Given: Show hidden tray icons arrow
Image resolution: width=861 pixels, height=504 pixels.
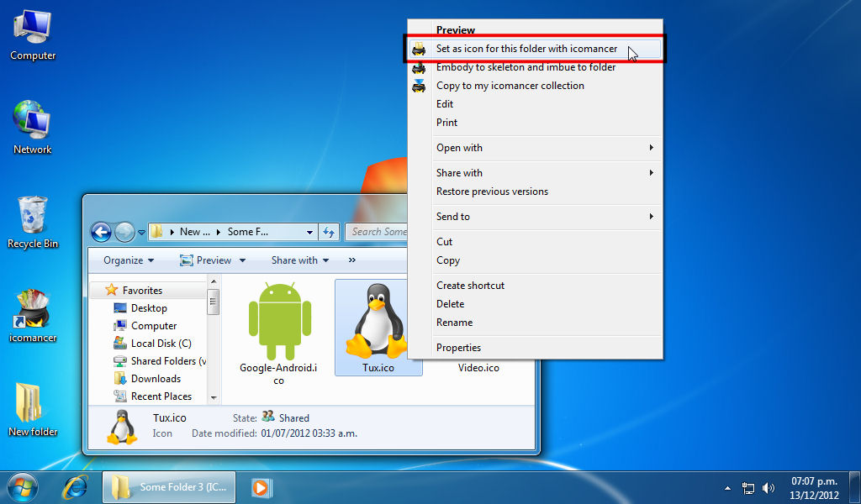Looking at the screenshot, I should click(727, 487).
